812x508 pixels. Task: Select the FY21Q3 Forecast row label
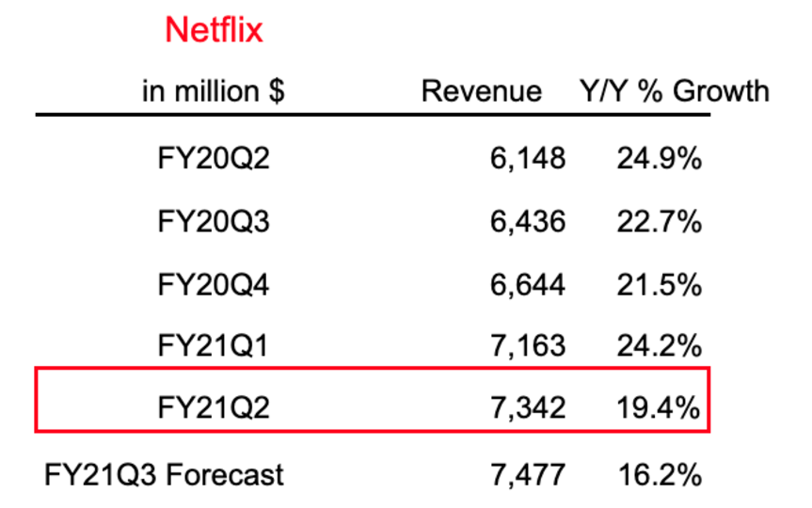click(164, 474)
